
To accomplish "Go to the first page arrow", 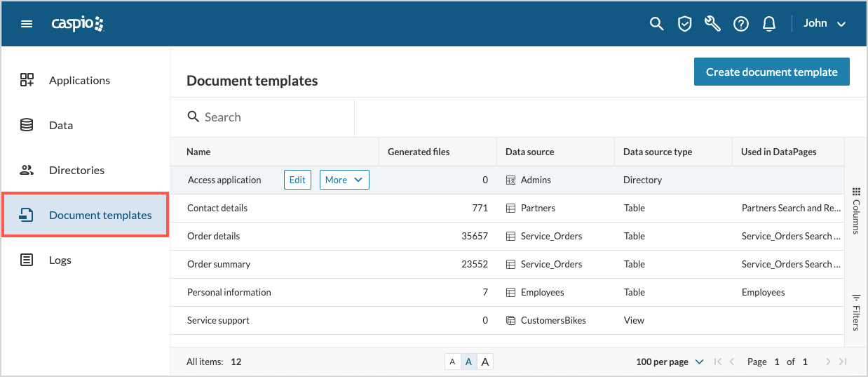I will [717, 362].
